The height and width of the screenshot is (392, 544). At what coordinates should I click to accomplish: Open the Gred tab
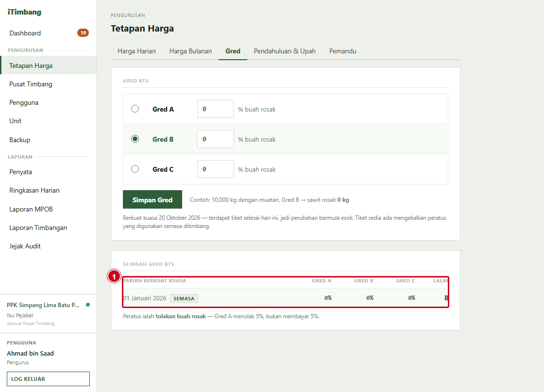pyautogui.click(x=233, y=51)
